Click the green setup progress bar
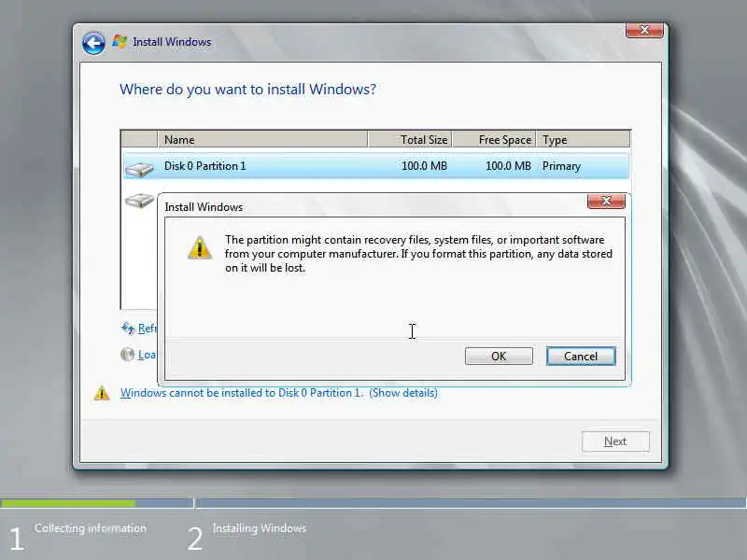Image resolution: width=747 pixels, height=560 pixels. [x=68, y=503]
